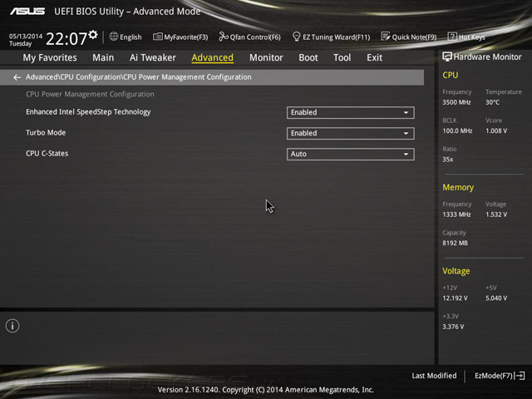
Task: Click the Qfan Control fan icon
Action: click(224, 37)
